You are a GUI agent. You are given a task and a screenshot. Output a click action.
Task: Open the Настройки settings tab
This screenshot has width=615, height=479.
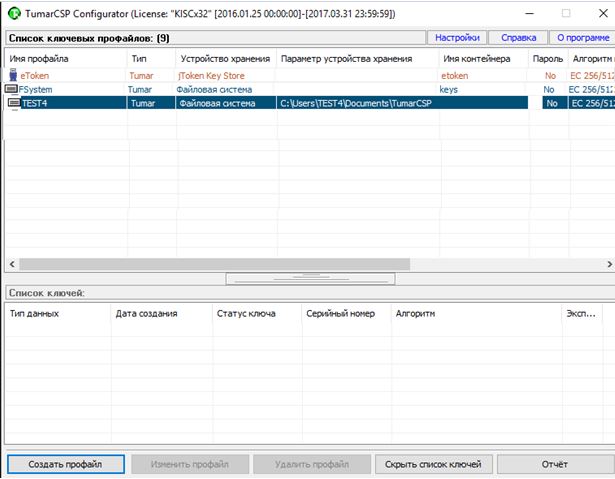(x=457, y=38)
